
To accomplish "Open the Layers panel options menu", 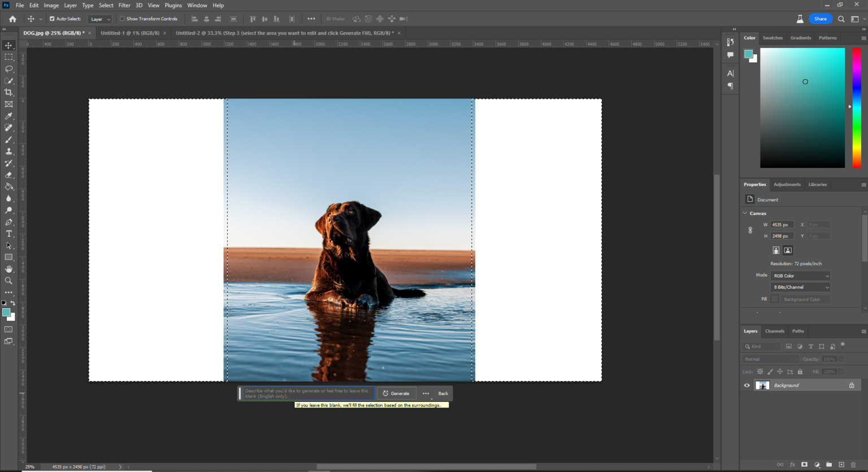I will point(863,331).
